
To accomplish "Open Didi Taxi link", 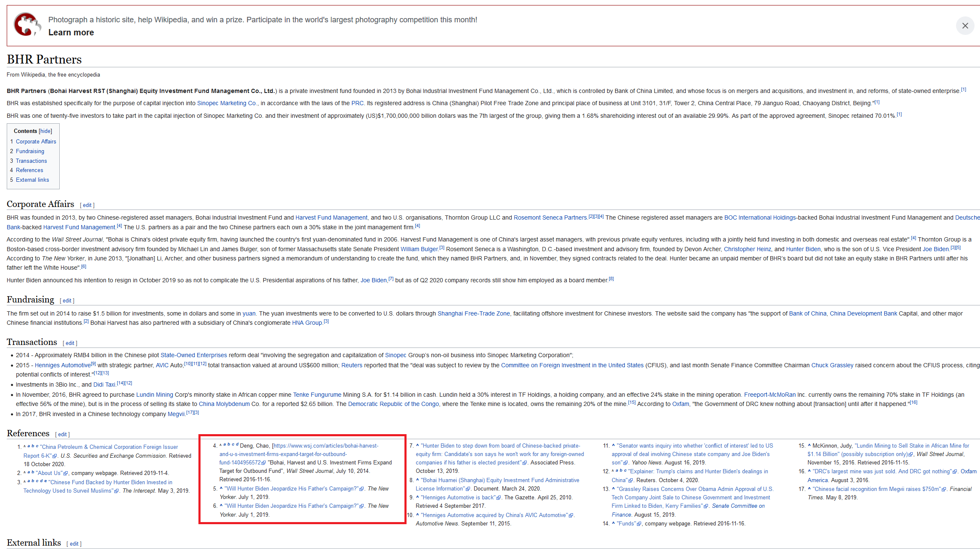I will [104, 385].
